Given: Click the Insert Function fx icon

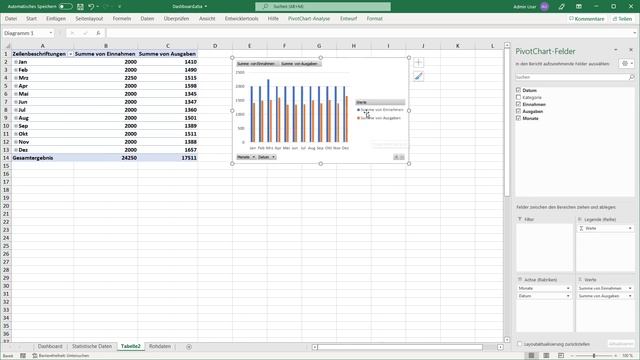Looking at the screenshot, I should (98, 33).
